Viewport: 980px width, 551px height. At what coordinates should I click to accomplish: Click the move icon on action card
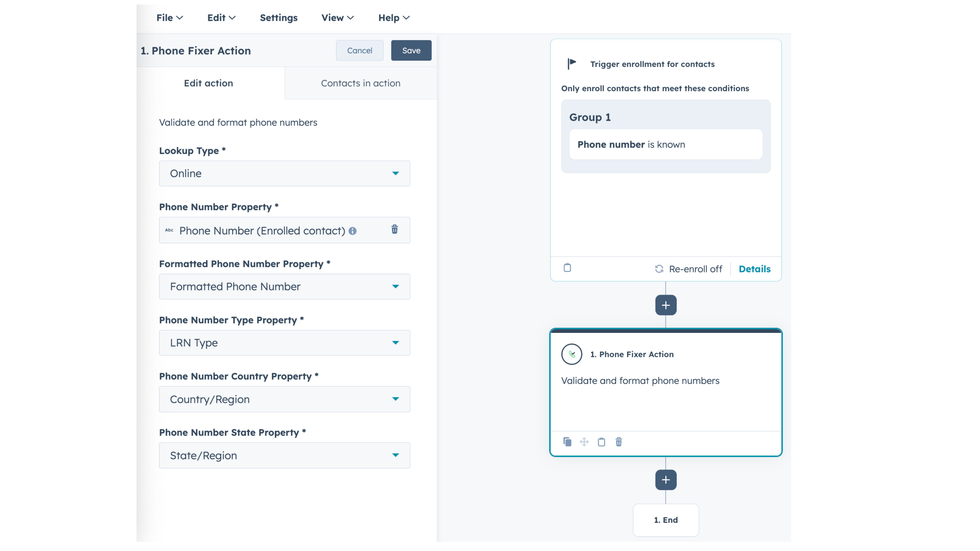point(584,442)
